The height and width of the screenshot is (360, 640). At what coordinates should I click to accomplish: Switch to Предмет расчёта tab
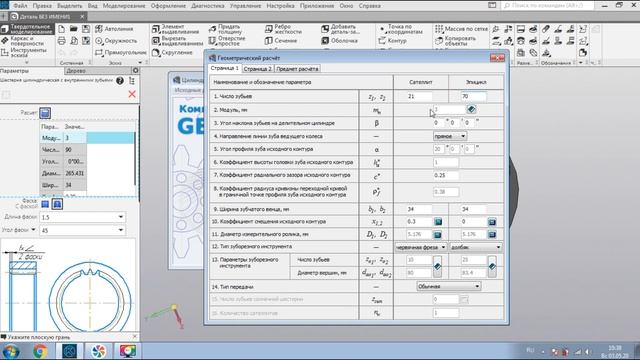coord(297,69)
